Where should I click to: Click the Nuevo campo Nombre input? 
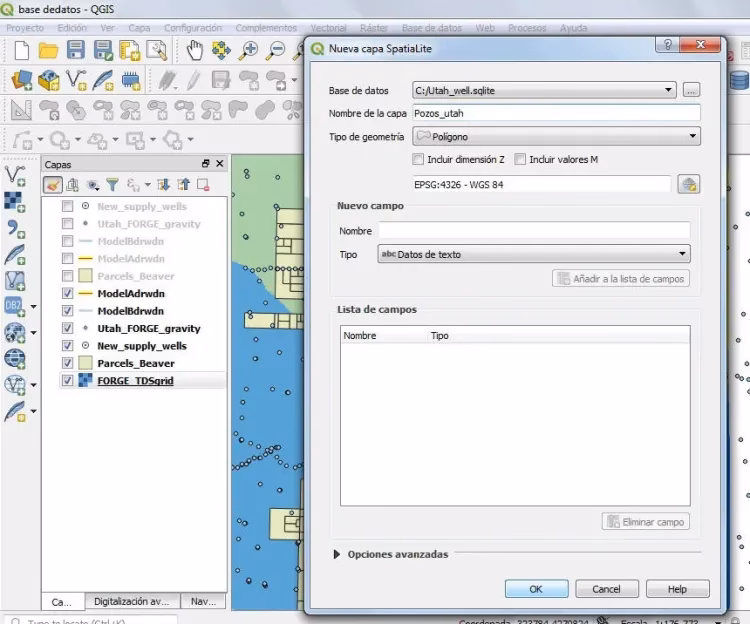(534, 230)
